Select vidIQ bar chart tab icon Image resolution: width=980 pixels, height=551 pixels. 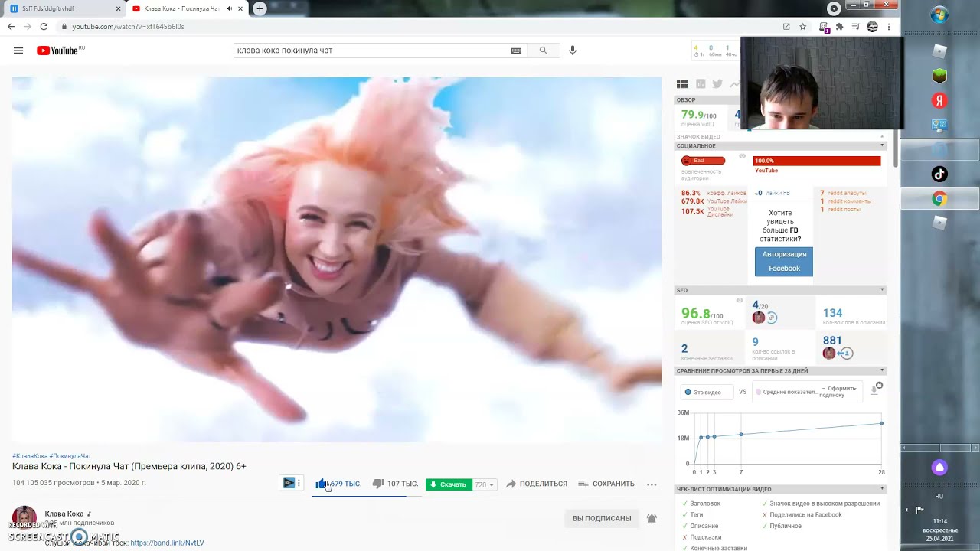pos(701,84)
